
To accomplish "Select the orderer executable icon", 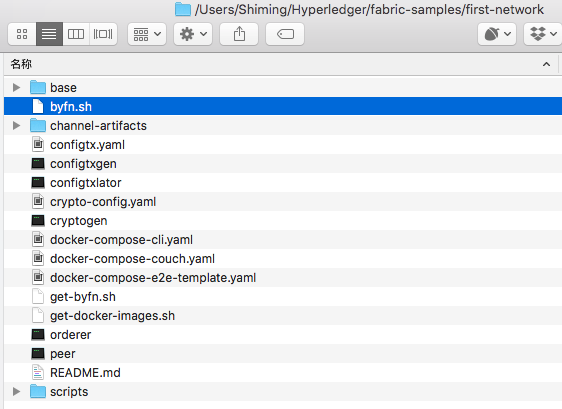I will coord(38,334).
